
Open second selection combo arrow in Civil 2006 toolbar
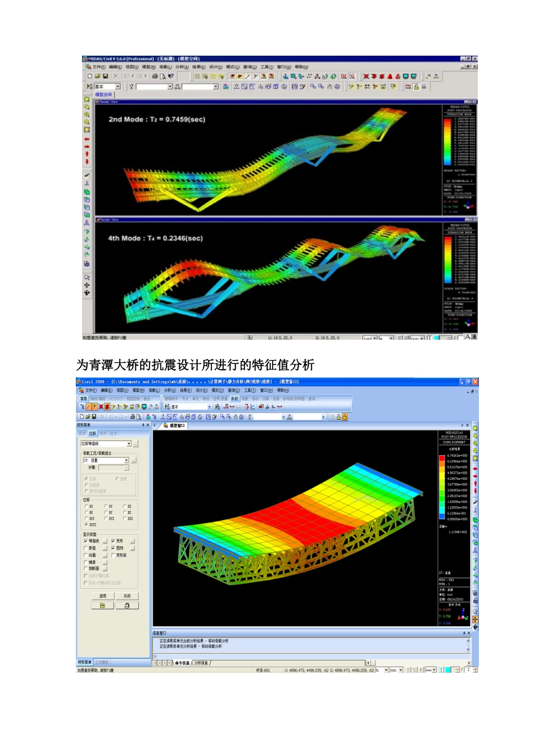(323, 417)
